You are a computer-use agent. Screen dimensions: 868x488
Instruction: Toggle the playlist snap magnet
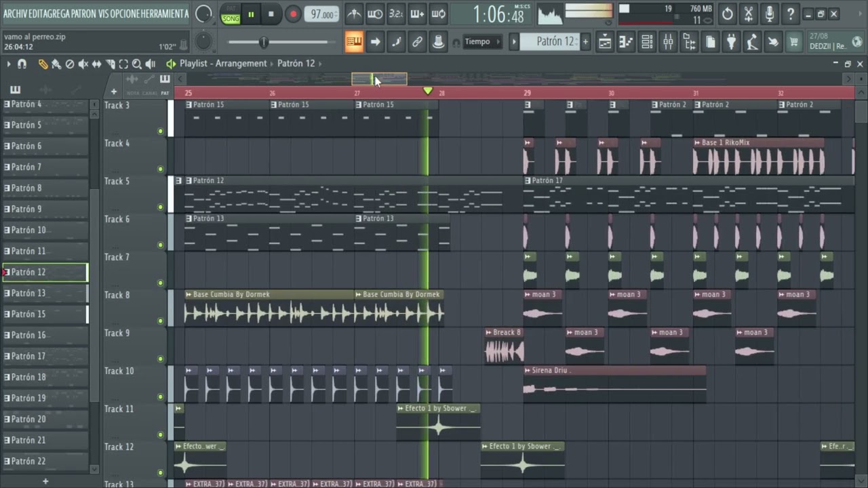tap(22, 64)
